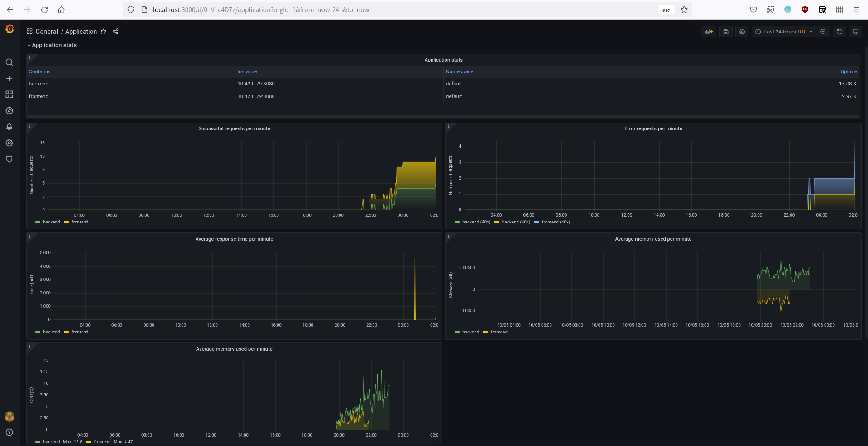This screenshot has width=868, height=446.
Task: Sort table by Container column
Action: click(x=40, y=71)
